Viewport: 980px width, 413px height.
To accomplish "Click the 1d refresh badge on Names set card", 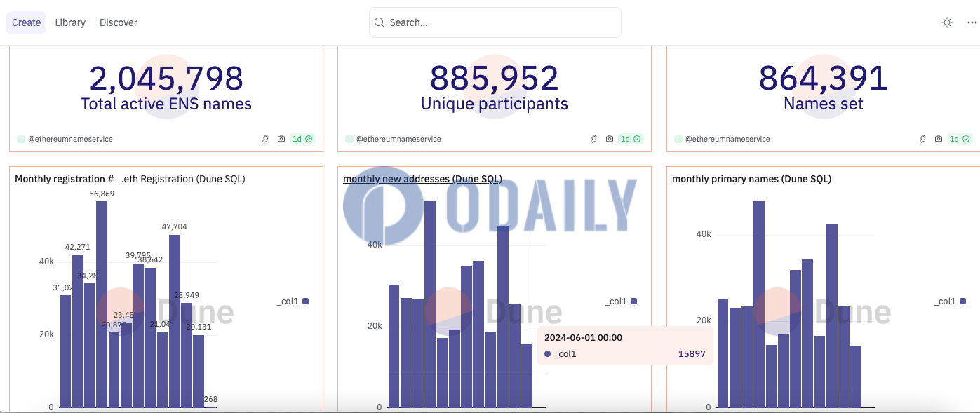I will click(x=960, y=139).
